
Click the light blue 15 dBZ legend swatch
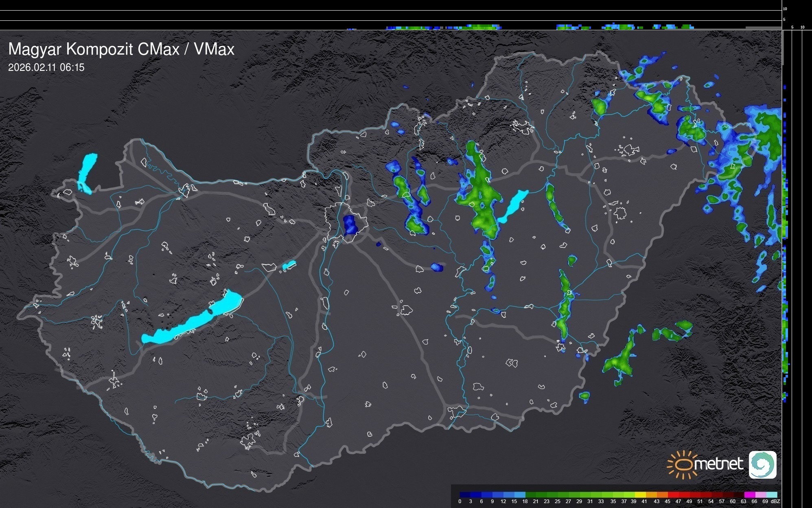pos(520,495)
